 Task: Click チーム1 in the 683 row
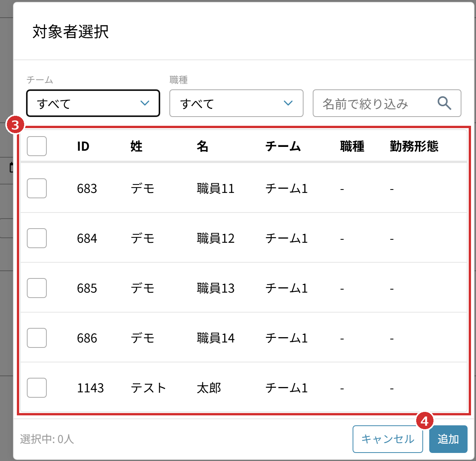tap(287, 188)
